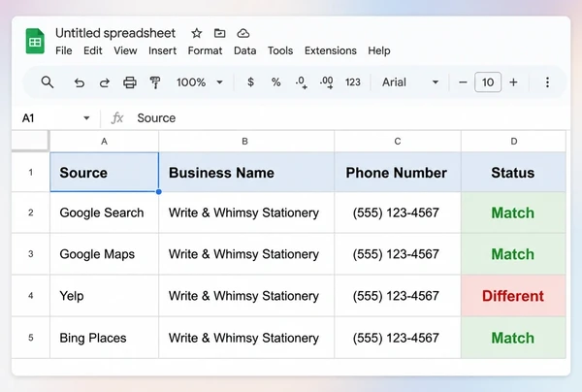Select row 3 header
582x392 pixels.
pyautogui.click(x=31, y=254)
